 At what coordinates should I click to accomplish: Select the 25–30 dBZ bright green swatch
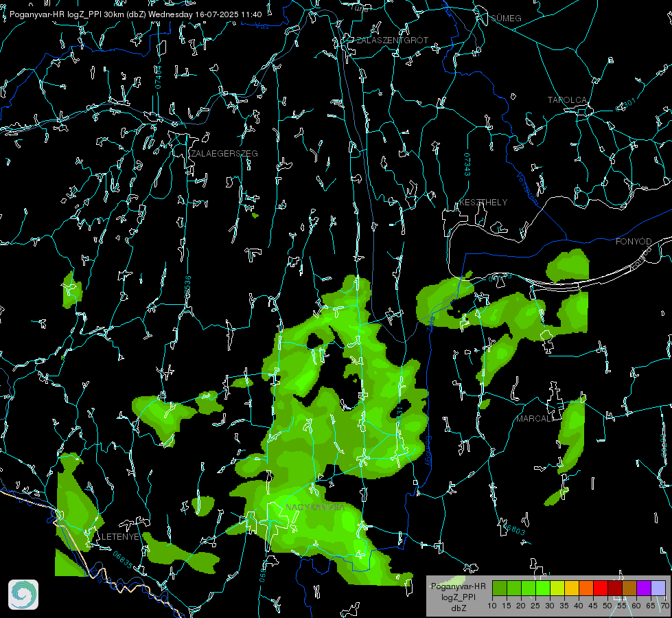pyautogui.click(x=543, y=588)
